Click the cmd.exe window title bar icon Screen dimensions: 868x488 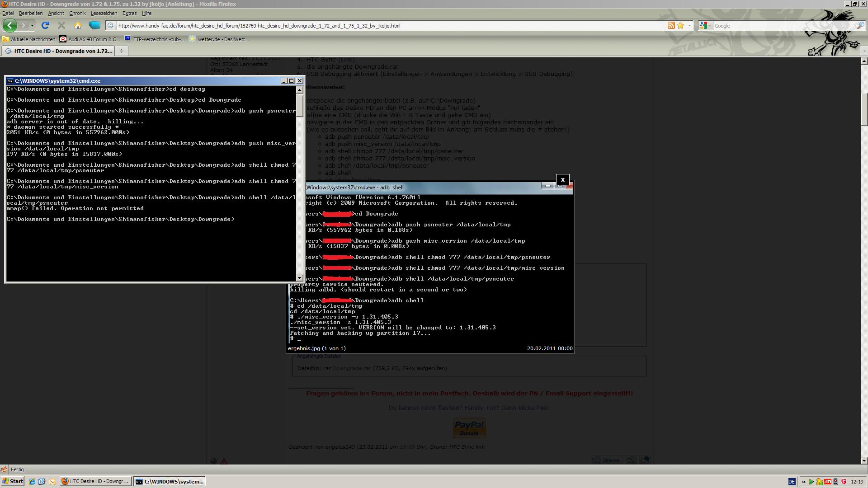tap(10, 81)
